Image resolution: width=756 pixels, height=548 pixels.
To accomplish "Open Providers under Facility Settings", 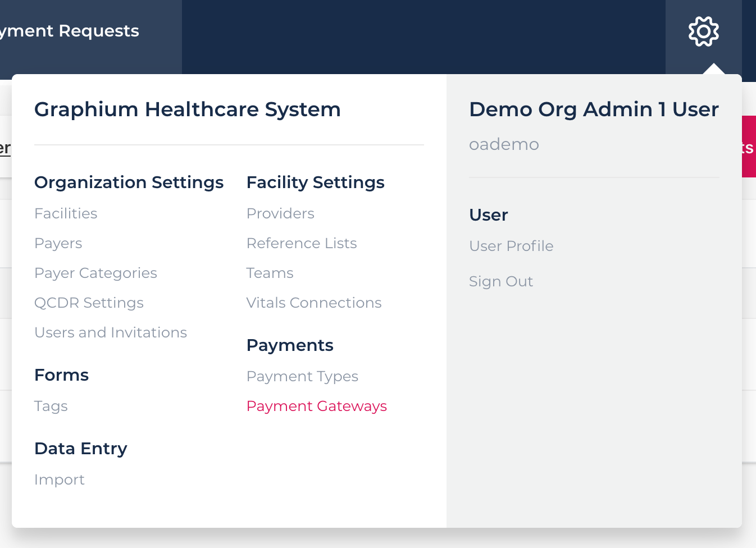I will tap(280, 213).
